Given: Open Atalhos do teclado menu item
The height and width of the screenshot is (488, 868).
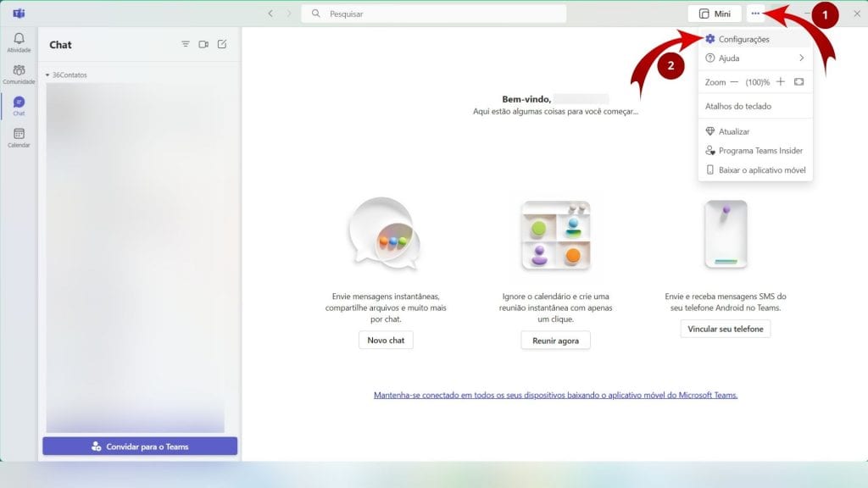Looking at the screenshot, I should click(740, 105).
